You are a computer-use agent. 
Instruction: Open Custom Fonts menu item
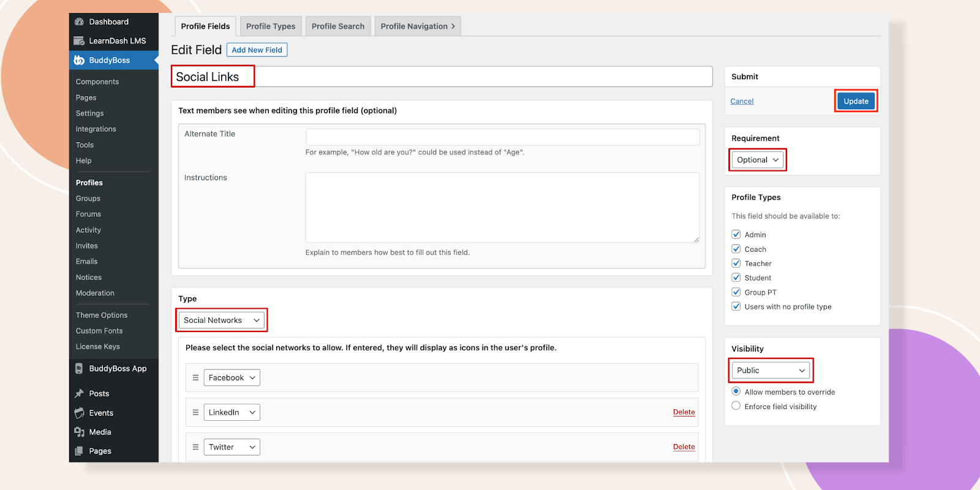click(99, 331)
